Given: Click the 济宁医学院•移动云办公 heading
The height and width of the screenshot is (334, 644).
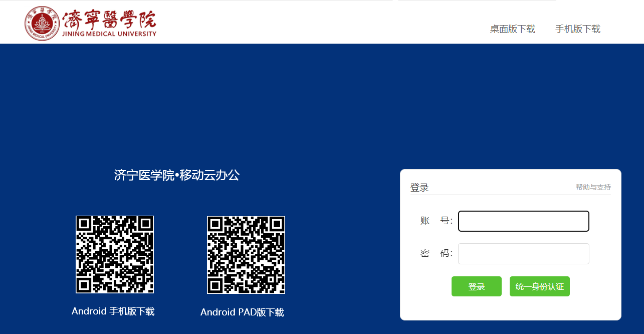Looking at the screenshot, I should (x=177, y=175).
